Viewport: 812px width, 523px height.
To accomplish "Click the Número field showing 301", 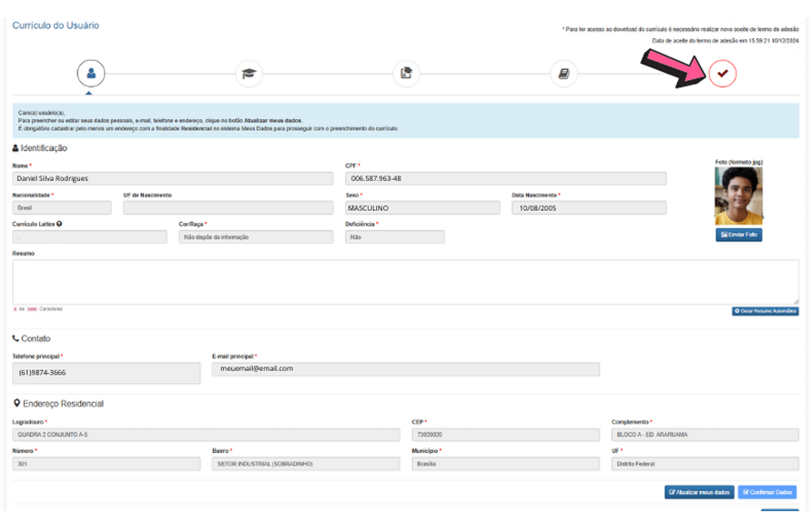I will pyautogui.click(x=107, y=464).
